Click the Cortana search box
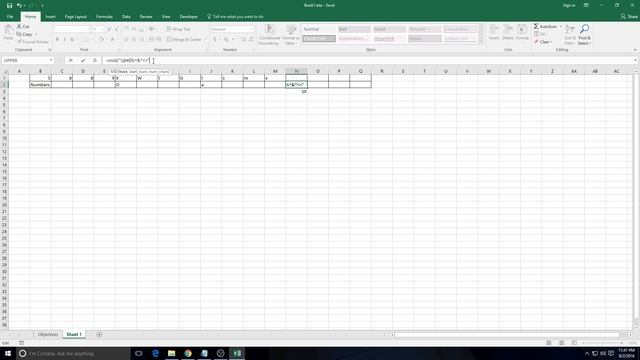This screenshot has width=640, height=360. [73, 353]
